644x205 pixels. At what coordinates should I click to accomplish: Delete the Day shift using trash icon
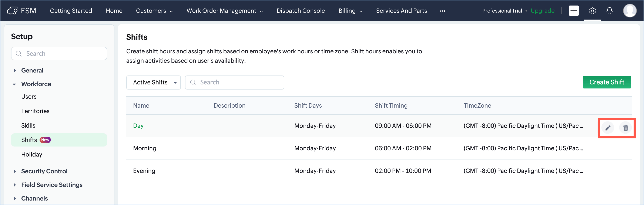click(625, 128)
